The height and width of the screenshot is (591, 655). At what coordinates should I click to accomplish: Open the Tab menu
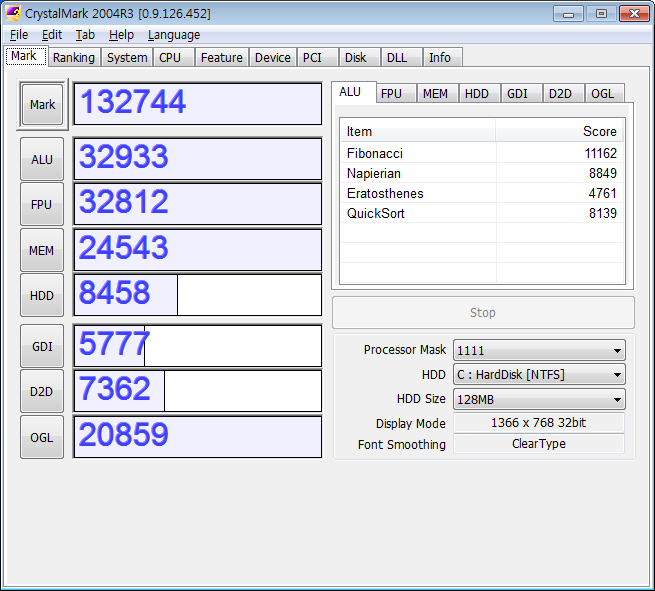coord(85,35)
